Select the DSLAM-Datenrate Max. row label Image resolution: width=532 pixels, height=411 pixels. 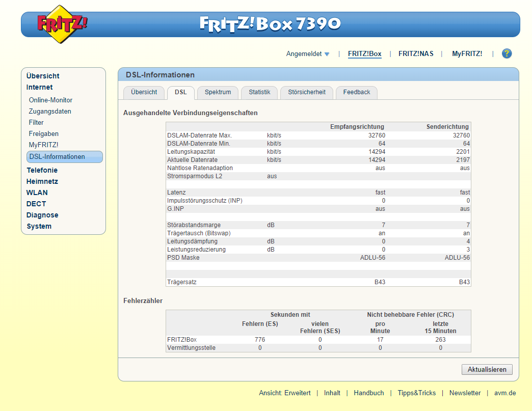click(x=200, y=135)
